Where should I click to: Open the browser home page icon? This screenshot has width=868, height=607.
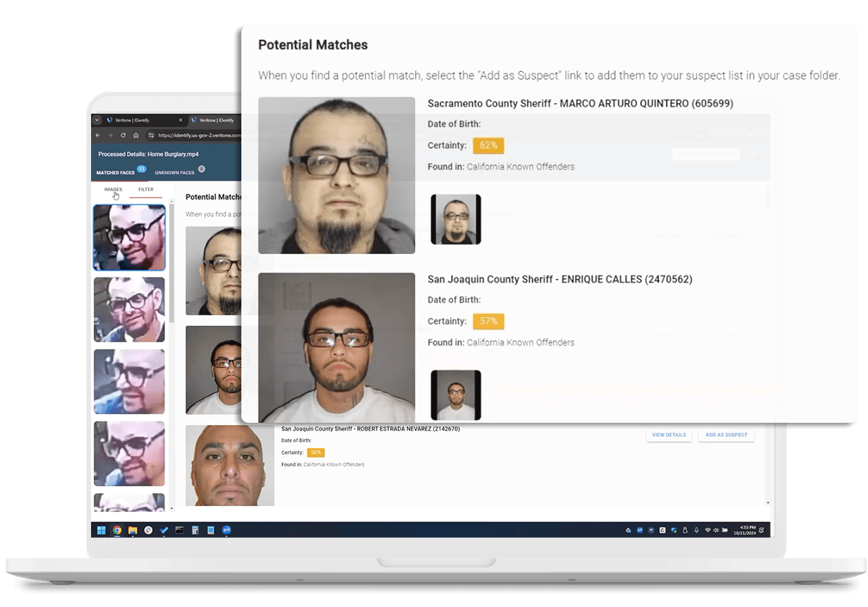135,135
